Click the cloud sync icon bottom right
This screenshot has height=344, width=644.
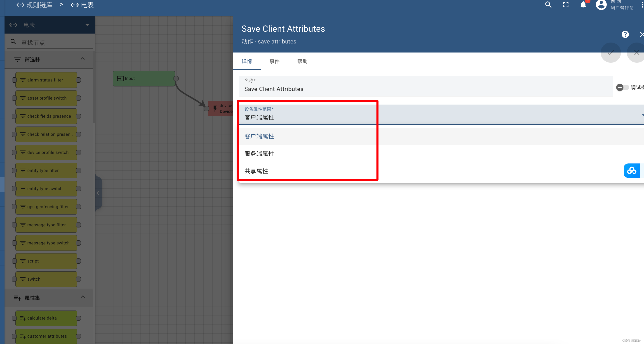coord(632,170)
